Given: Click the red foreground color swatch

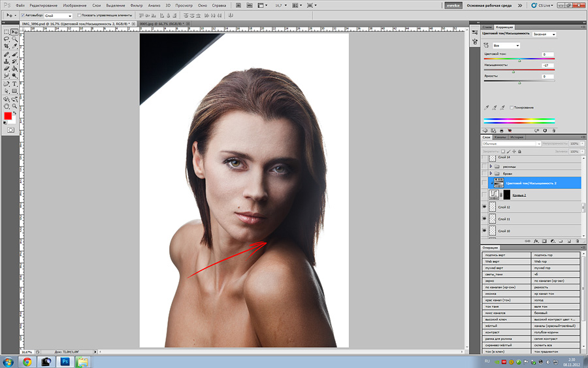Looking at the screenshot, I should click(7, 116).
